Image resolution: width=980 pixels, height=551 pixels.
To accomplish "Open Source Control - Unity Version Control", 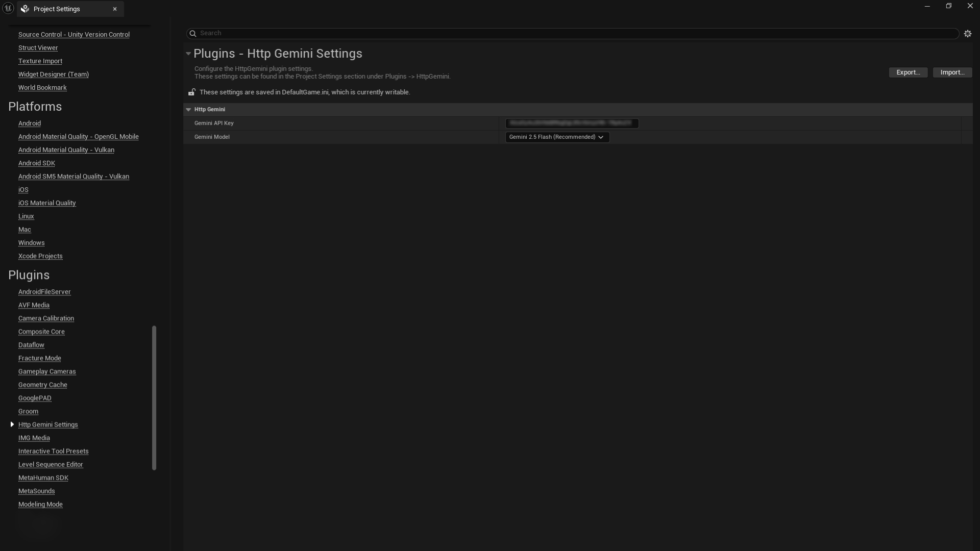I will coord(74,35).
